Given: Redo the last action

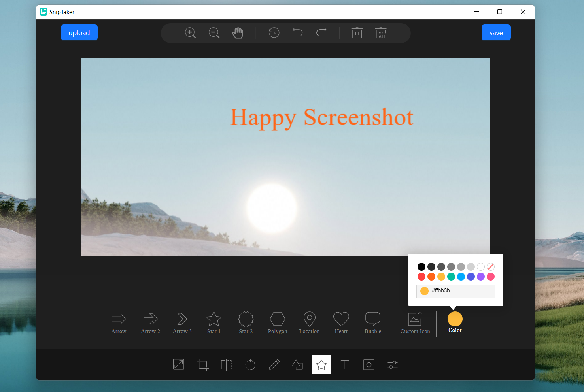Looking at the screenshot, I should pos(321,32).
